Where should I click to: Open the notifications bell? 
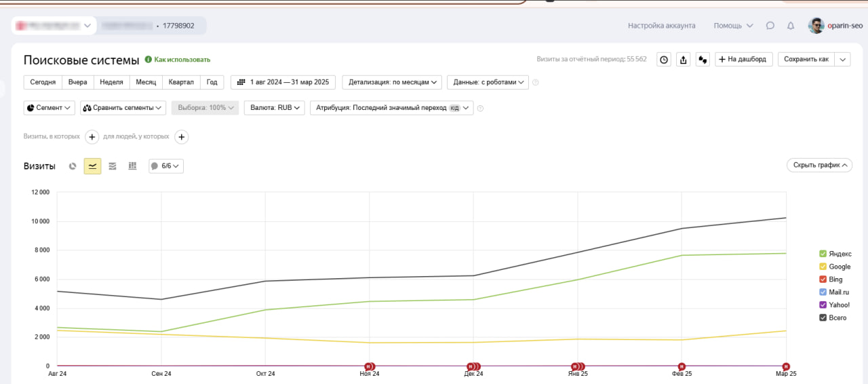pos(791,26)
